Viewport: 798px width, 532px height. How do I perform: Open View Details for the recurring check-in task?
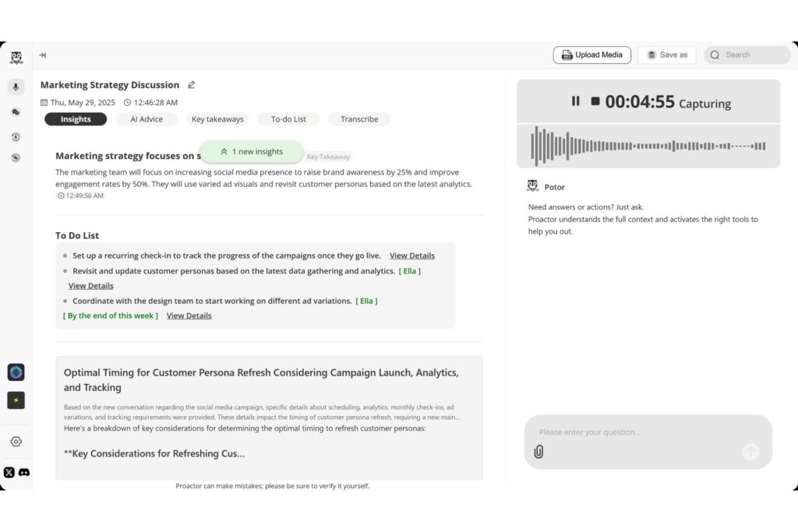pyautogui.click(x=411, y=255)
